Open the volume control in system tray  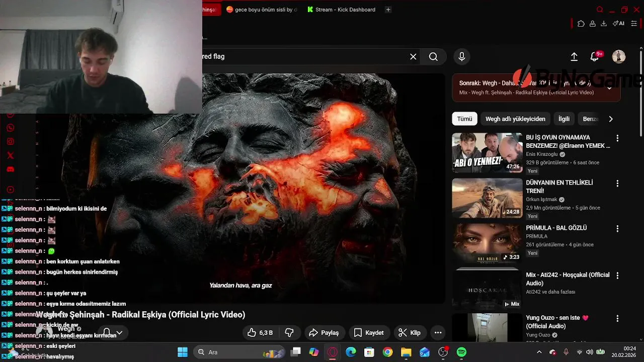click(x=589, y=352)
